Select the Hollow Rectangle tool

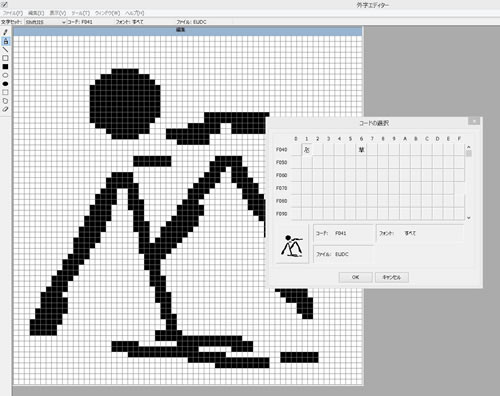5,58
